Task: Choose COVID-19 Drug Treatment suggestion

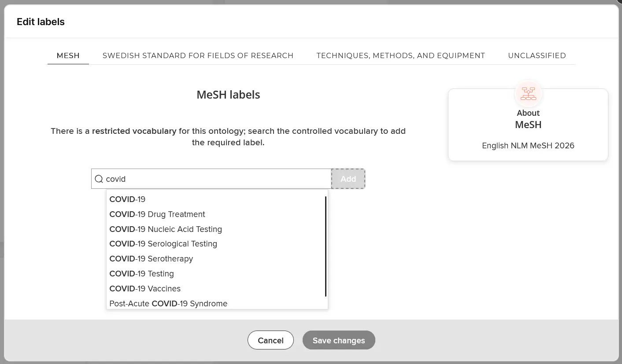Action: 157,214
